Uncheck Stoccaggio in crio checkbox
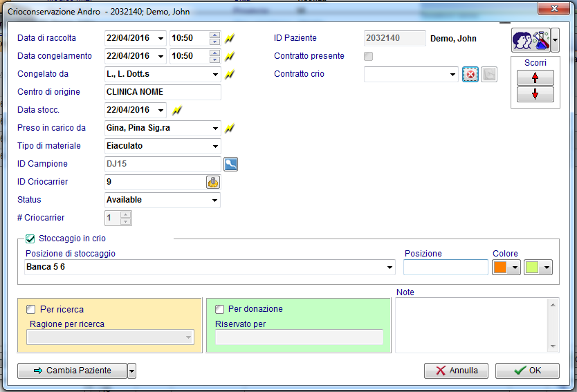Screen dimensions: 577x392 (30, 239)
